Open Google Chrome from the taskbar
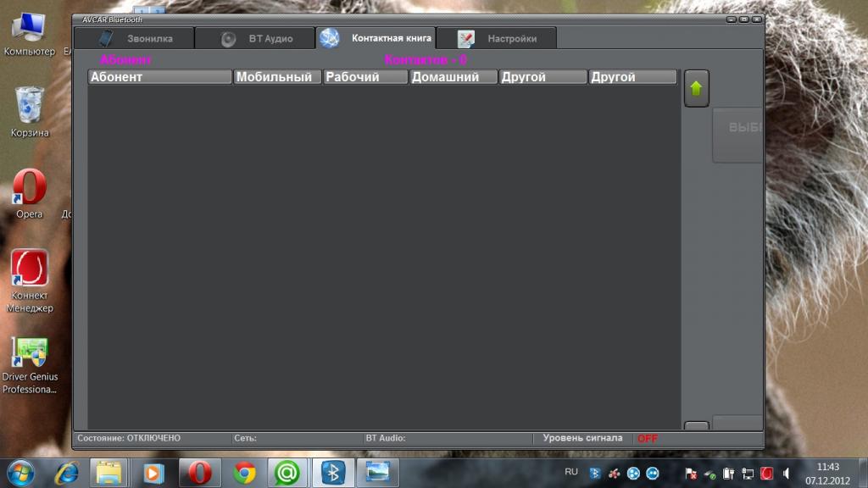Screen dimensions: 868x488 click(x=245, y=472)
